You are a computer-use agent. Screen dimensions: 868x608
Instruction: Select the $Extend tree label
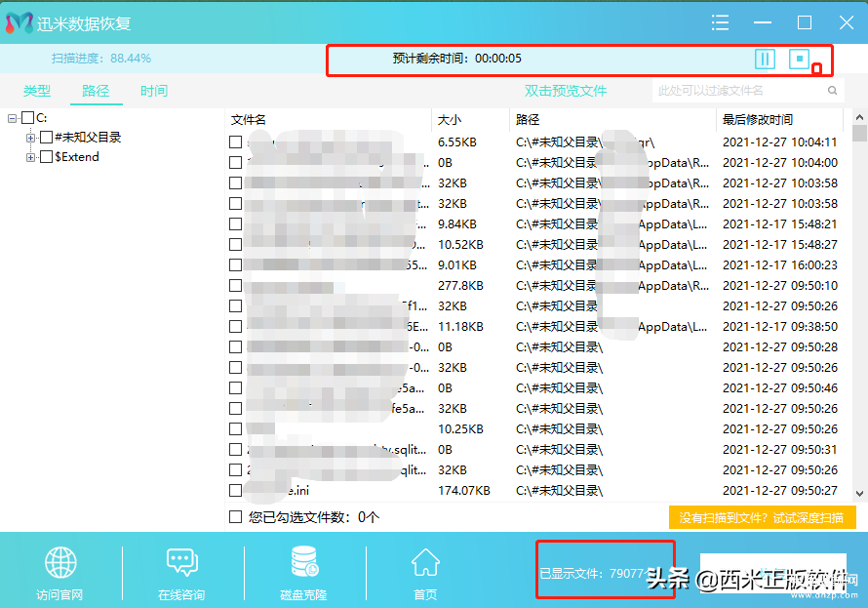click(77, 157)
